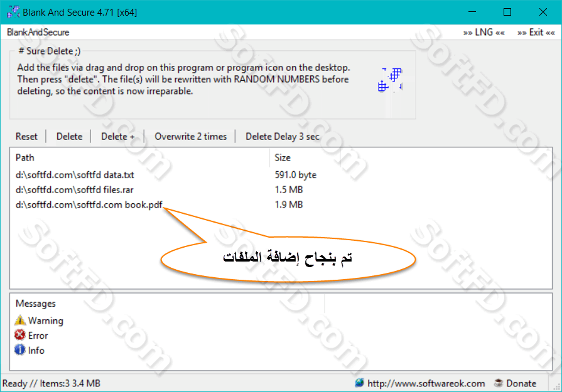Click the Donate link in status bar
This screenshot has height=392, width=562.
click(x=521, y=383)
